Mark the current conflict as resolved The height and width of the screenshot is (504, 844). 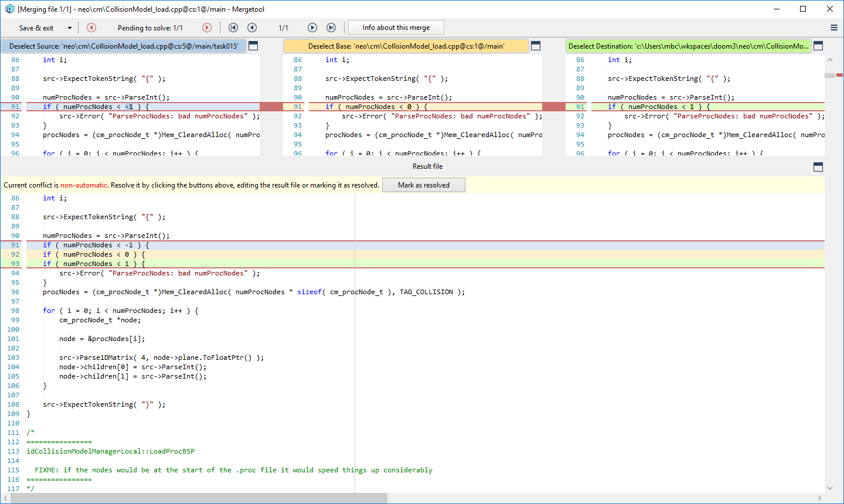pos(423,185)
